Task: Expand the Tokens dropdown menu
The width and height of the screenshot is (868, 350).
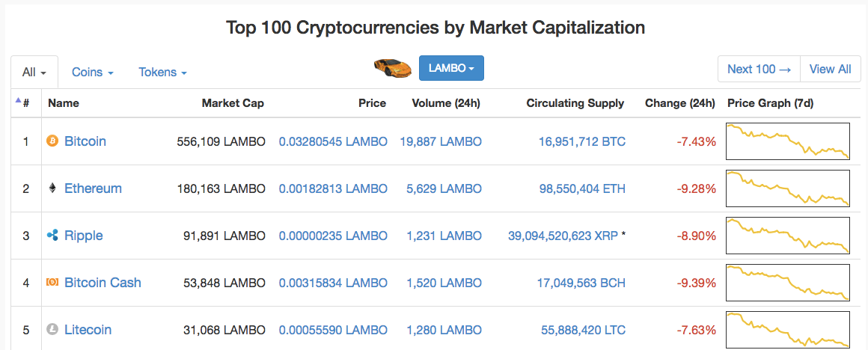Action: (x=162, y=73)
